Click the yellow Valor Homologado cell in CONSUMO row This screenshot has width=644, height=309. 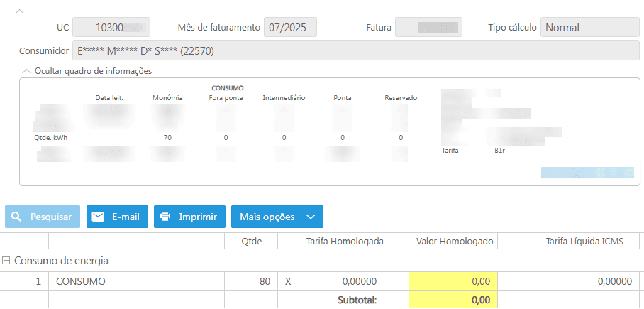point(453,281)
